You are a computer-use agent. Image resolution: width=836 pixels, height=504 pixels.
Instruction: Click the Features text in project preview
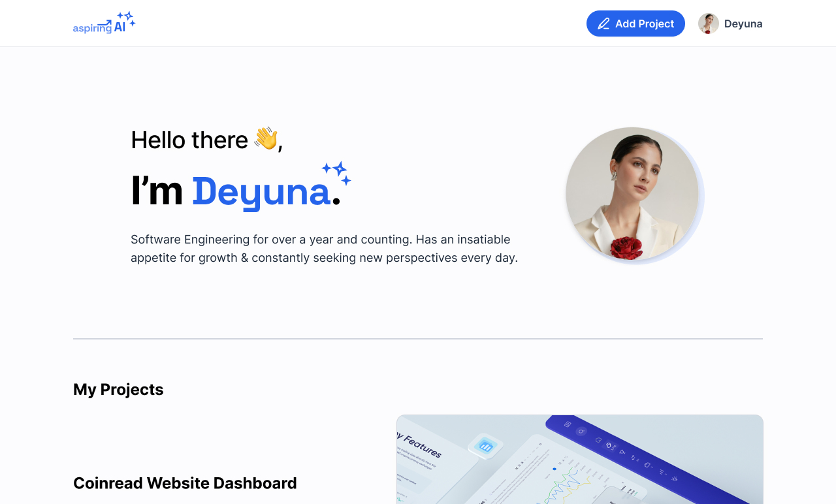pos(421,445)
